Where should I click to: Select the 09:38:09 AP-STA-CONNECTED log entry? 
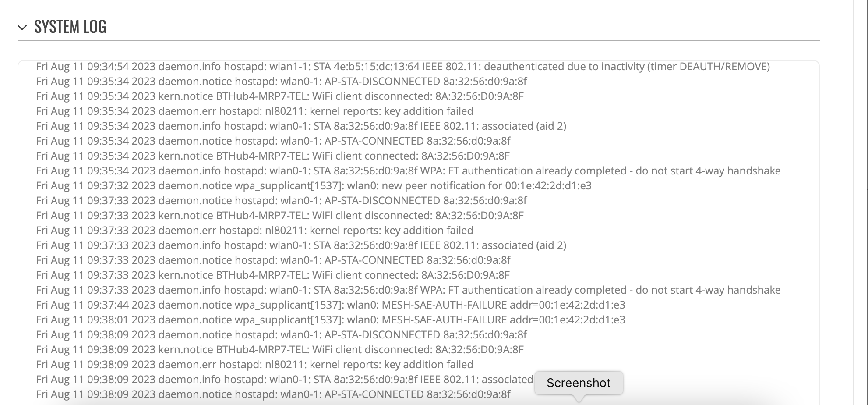coord(273,394)
